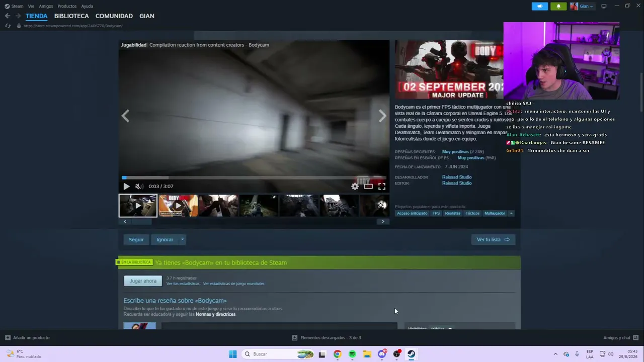Open the GIAN profile tab
The image size is (644, 362).
[x=147, y=16]
